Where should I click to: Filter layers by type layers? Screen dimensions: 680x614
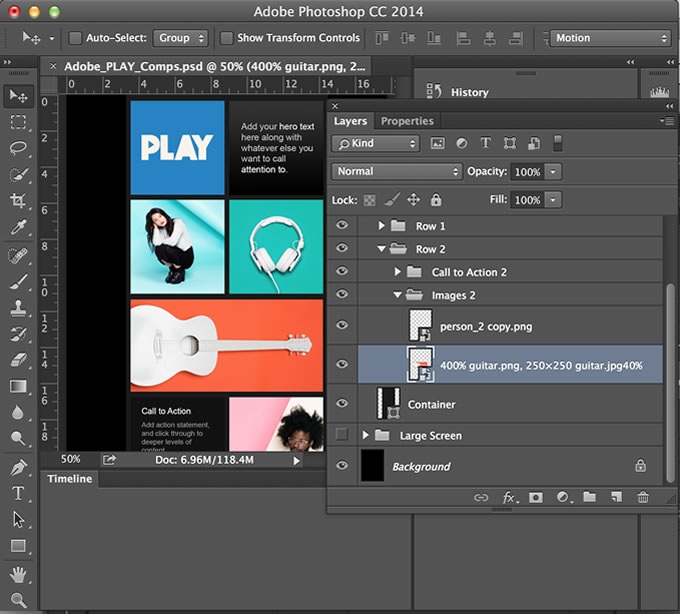486,143
